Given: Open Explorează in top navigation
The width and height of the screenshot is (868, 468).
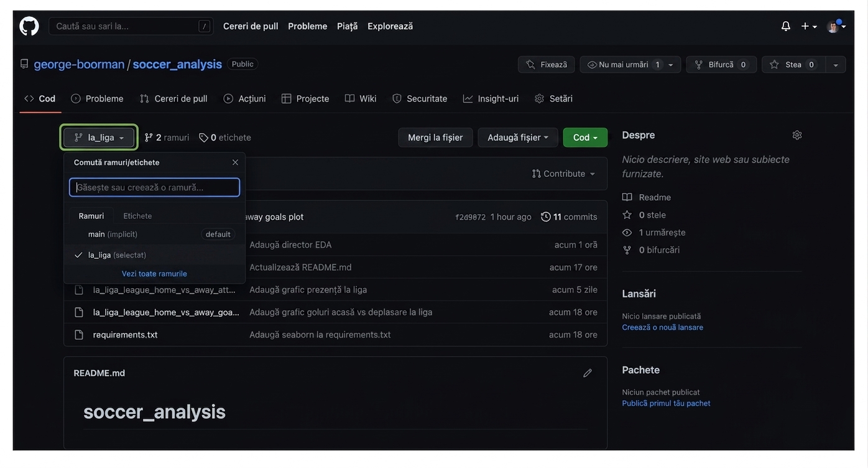Looking at the screenshot, I should pos(390,26).
